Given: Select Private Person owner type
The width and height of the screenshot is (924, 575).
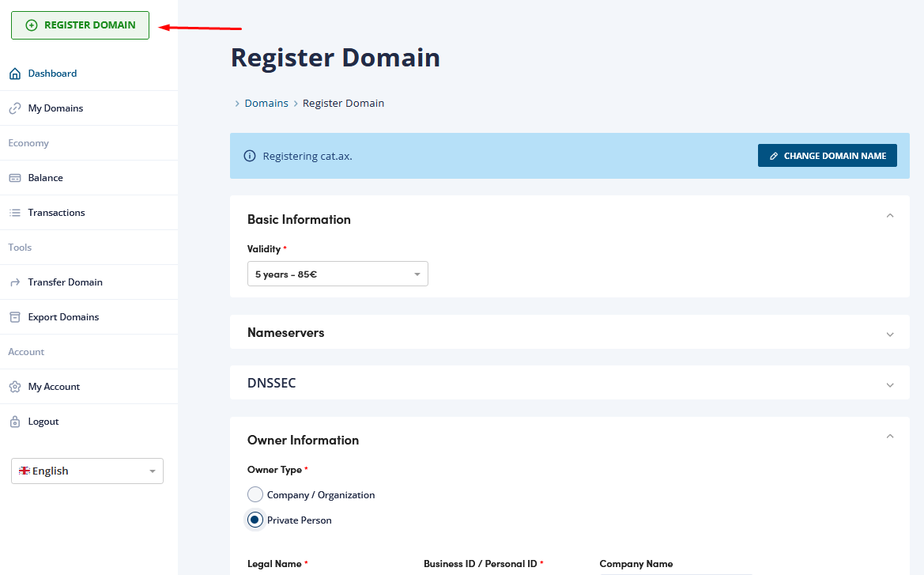Looking at the screenshot, I should click(255, 520).
